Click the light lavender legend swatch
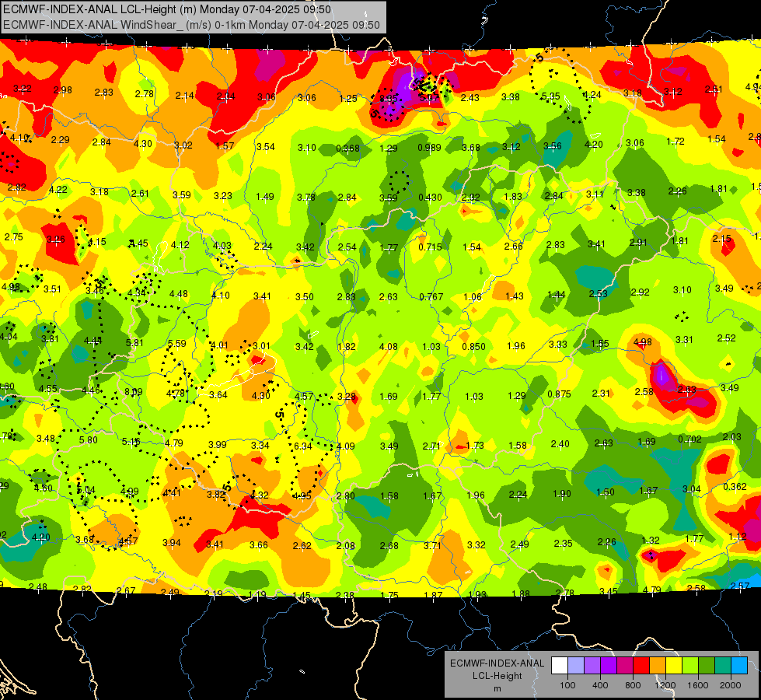 [x=576, y=666]
